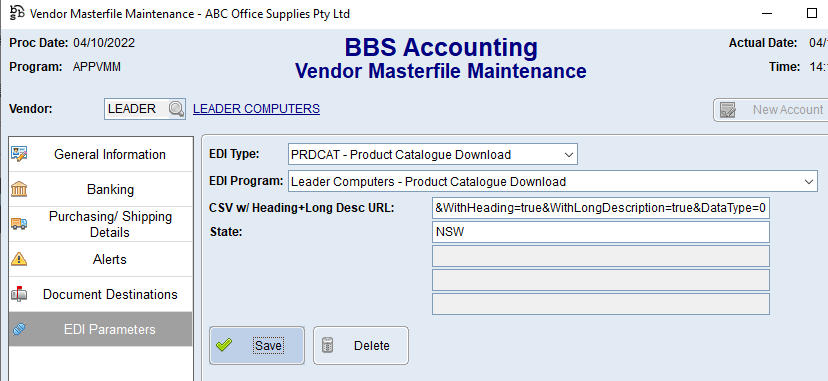Click the Delete button
This screenshot has width=828, height=381.
(x=361, y=346)
